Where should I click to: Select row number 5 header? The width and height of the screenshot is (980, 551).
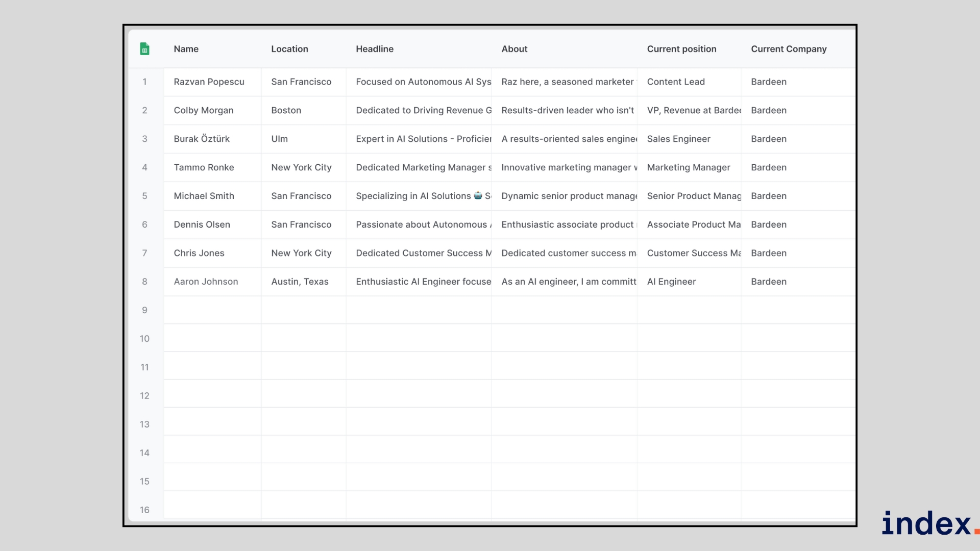pos(144,196)
